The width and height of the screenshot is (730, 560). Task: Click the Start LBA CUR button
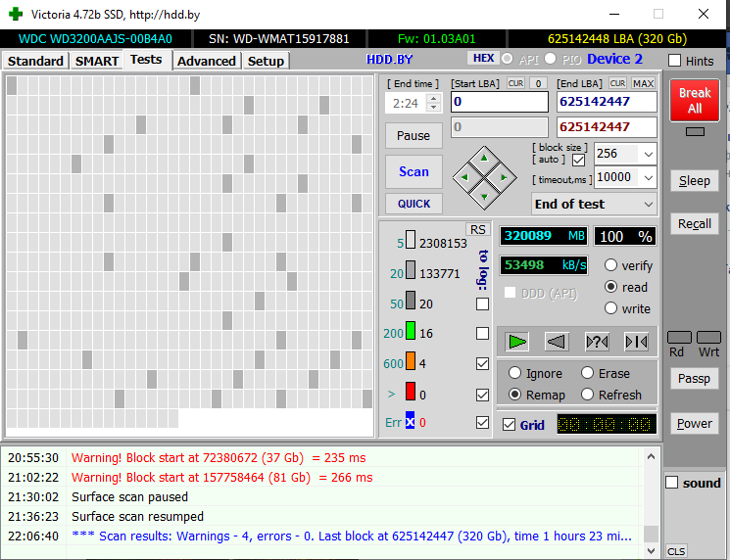pos(515,83)
